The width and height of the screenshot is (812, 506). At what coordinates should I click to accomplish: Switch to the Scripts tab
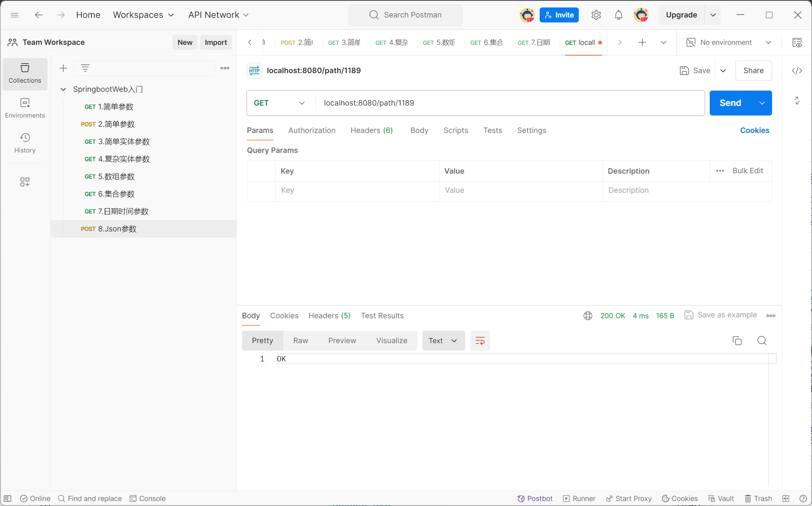pyautogui.click(x=456, y=130)
